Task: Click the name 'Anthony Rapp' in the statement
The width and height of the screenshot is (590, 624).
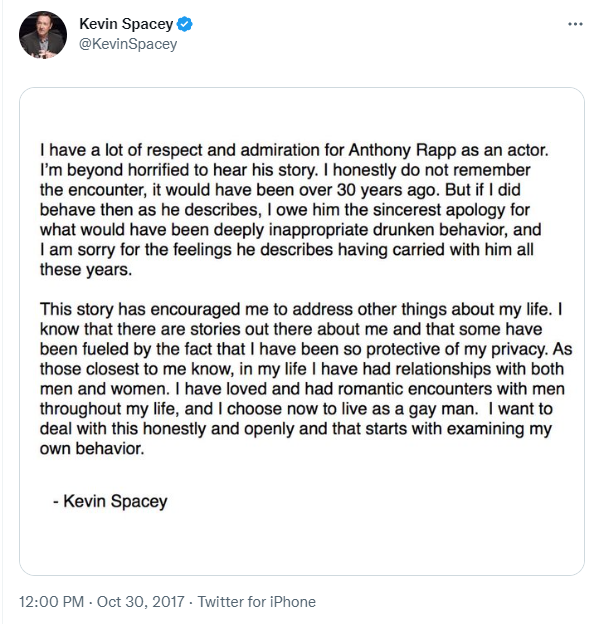Action: coord(403,150)
